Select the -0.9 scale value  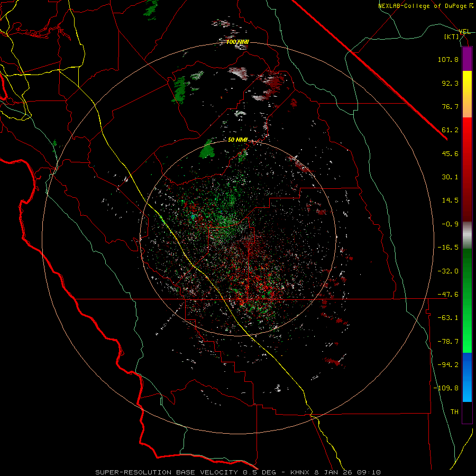pyautogui.click(x=450, y=224)
